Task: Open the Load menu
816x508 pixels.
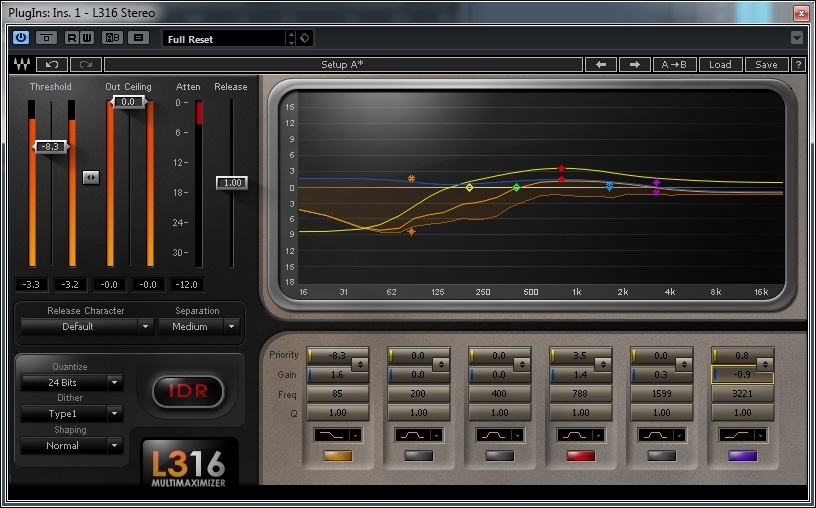Action: [x=720, y=65]
